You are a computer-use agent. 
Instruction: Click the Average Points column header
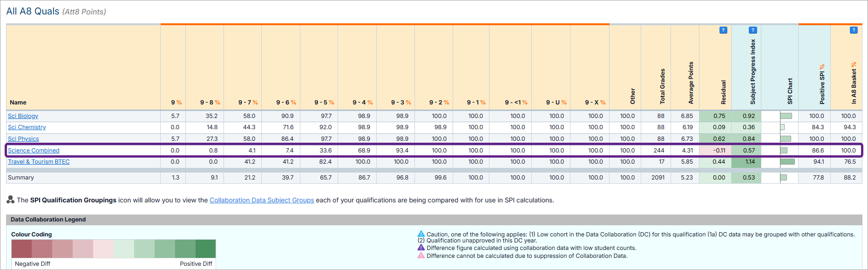pyautogui.click(x=691, y=83)
